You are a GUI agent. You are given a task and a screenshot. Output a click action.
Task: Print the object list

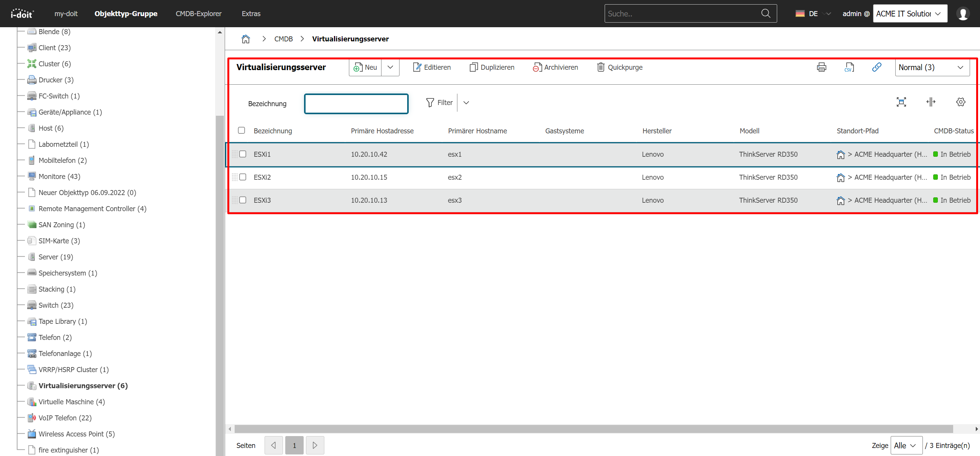(821, 67)
